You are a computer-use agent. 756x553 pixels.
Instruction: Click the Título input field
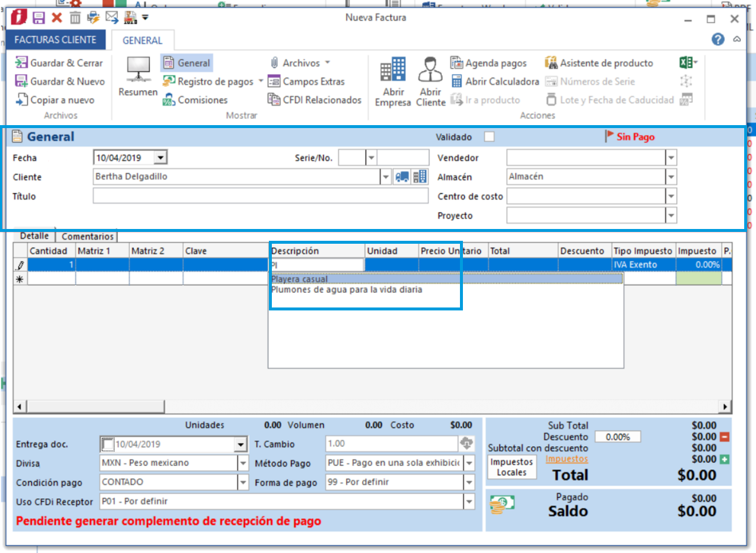click(260, 196)
